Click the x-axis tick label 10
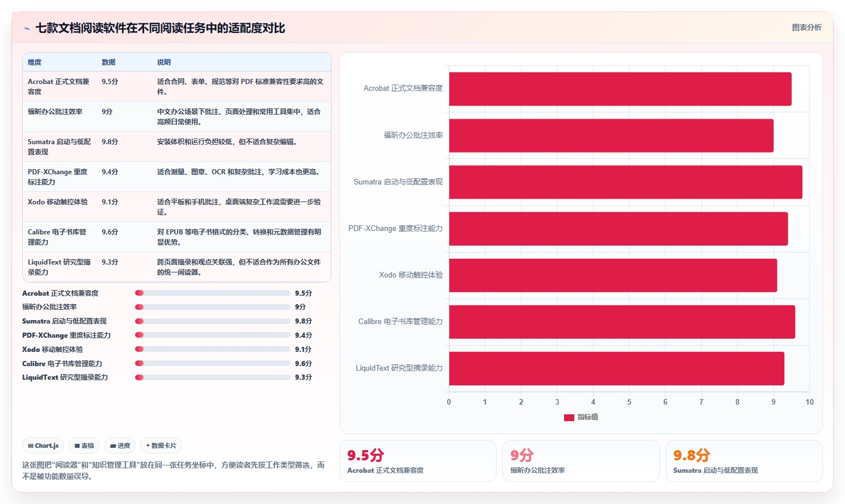845x504 pixels. click(x=809, y=402)
